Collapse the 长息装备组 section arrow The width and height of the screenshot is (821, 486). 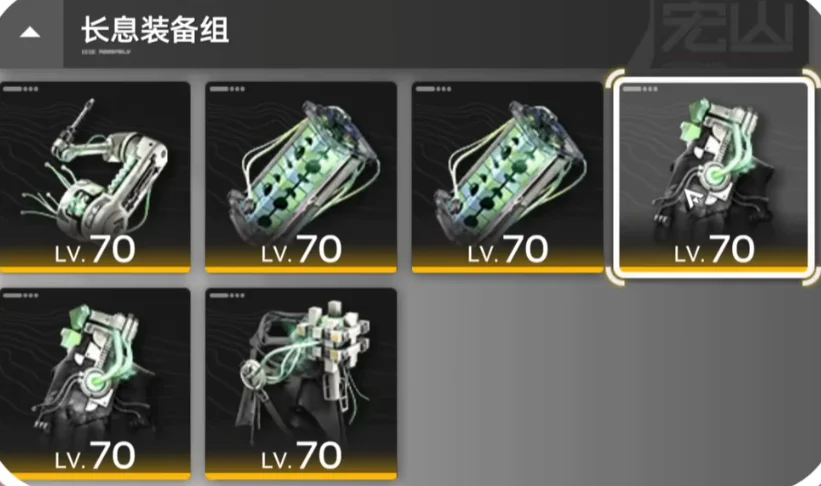[30, 32]
